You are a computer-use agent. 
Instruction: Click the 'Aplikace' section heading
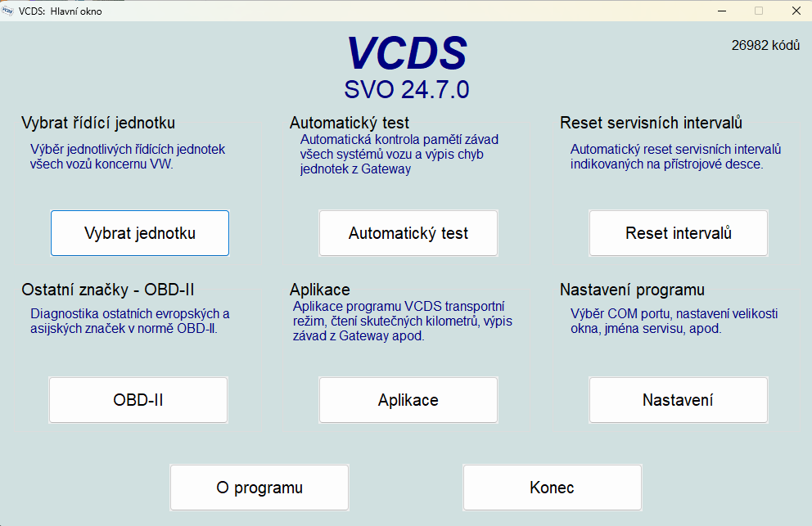320,290
